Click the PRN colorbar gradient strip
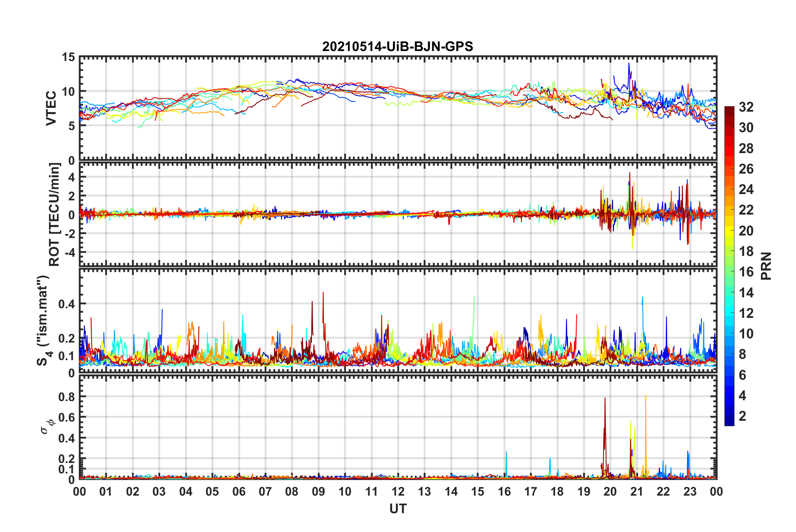 coord(729,266)
